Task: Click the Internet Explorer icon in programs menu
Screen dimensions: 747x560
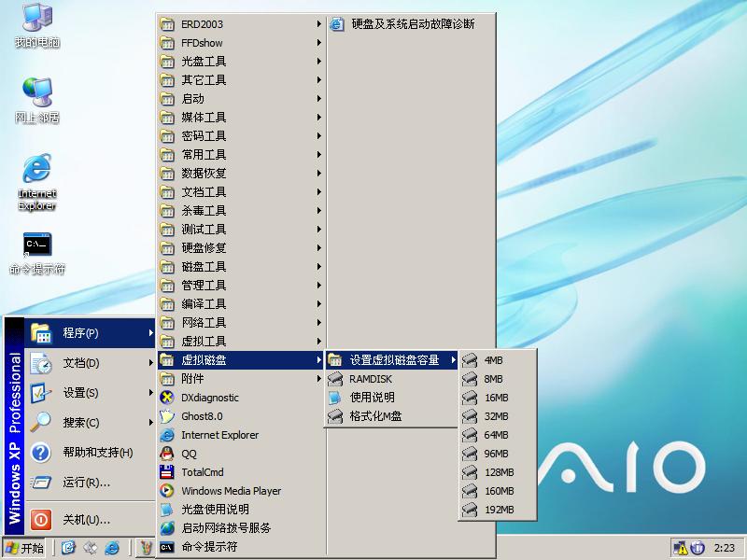Action: click(x=167, y=435)
